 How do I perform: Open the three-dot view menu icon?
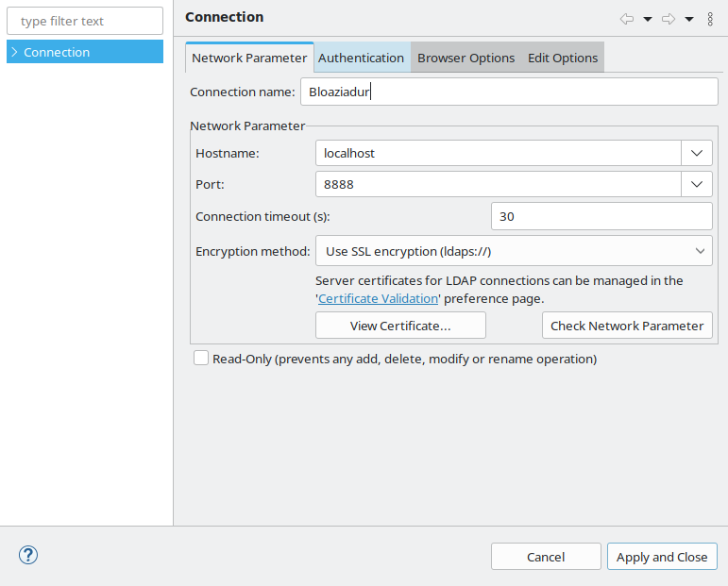point(710,19)
